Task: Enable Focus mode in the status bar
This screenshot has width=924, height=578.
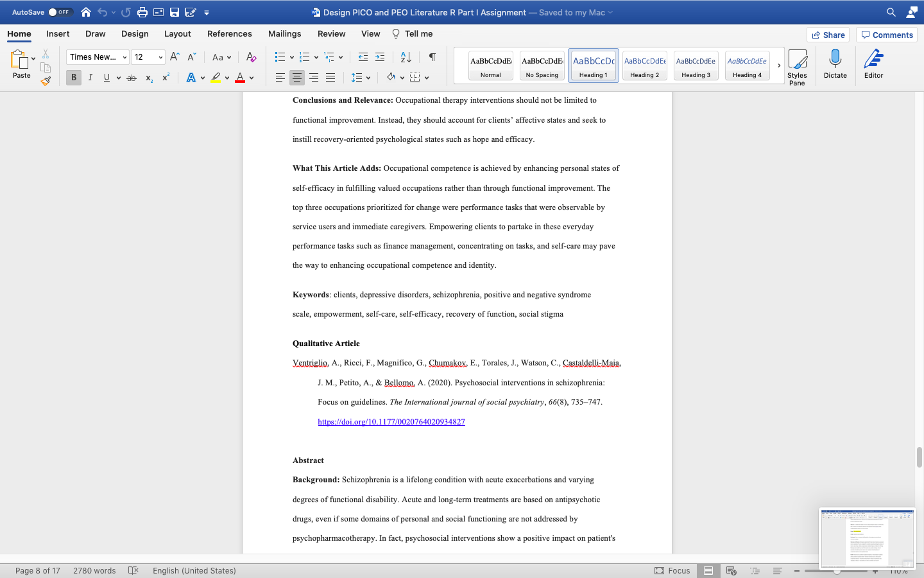Action: tap(671, 570)
